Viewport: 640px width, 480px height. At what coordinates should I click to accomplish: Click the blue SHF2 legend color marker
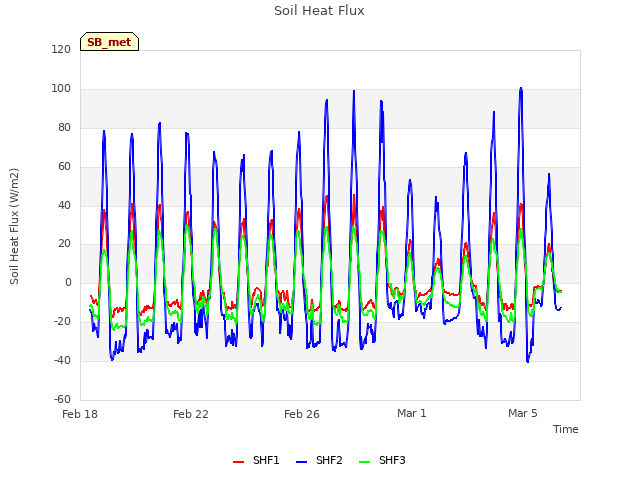pyautogui.click(x=301, y=462)
